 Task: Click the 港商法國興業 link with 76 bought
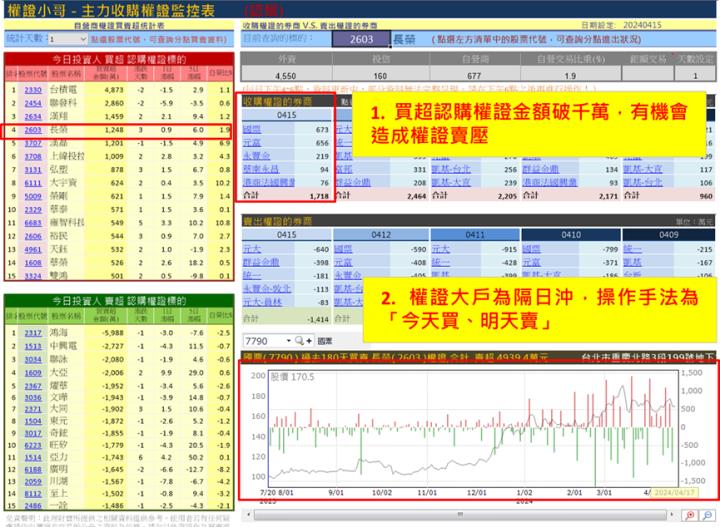coord(269,183)
